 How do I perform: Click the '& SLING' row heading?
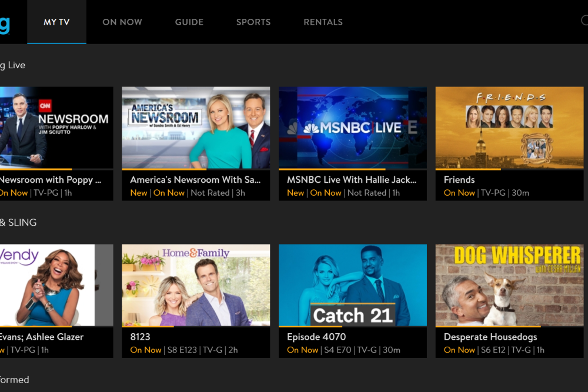[x=18, y=223]
